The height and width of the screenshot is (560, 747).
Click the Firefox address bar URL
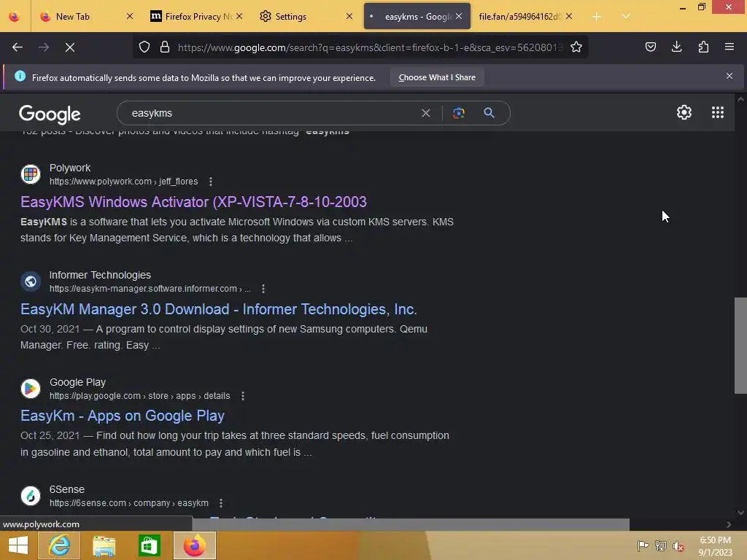click(x=370, y=47)
